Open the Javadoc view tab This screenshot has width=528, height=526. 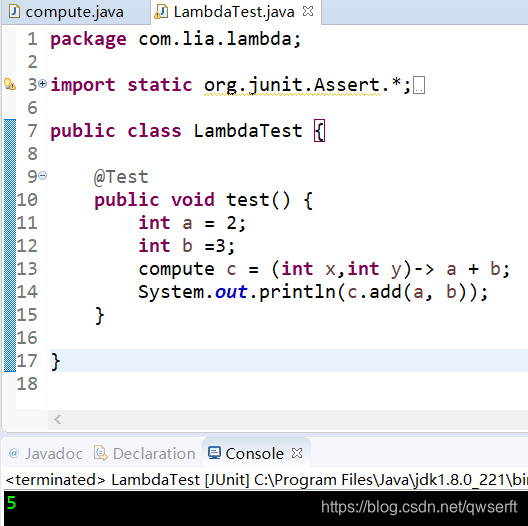coord(46,454)
